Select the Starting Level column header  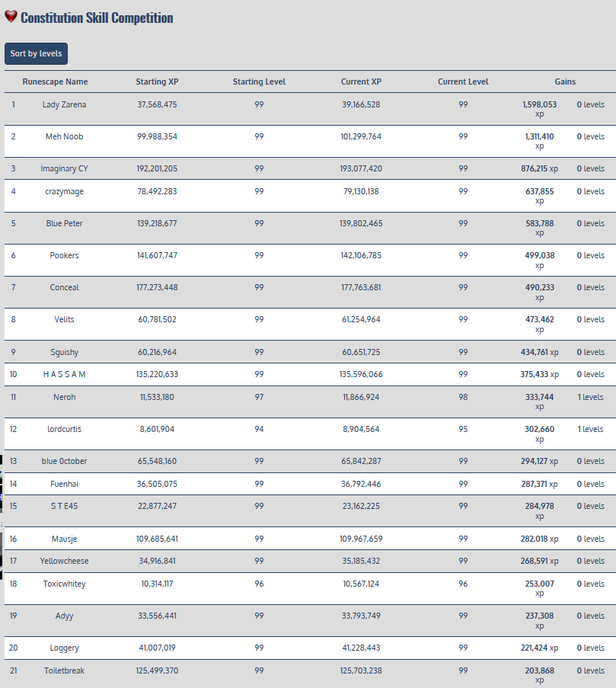pyautogui.click(x=259, y=82)
